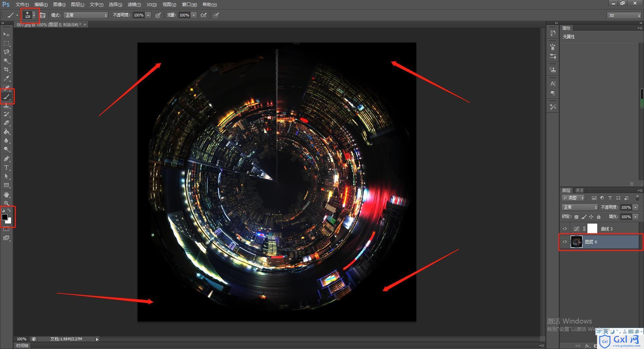Image resolution: width=644 pixels, height=349 pixels.
Task: Select the Magic Wand tool
Action: tap(6, 61)
